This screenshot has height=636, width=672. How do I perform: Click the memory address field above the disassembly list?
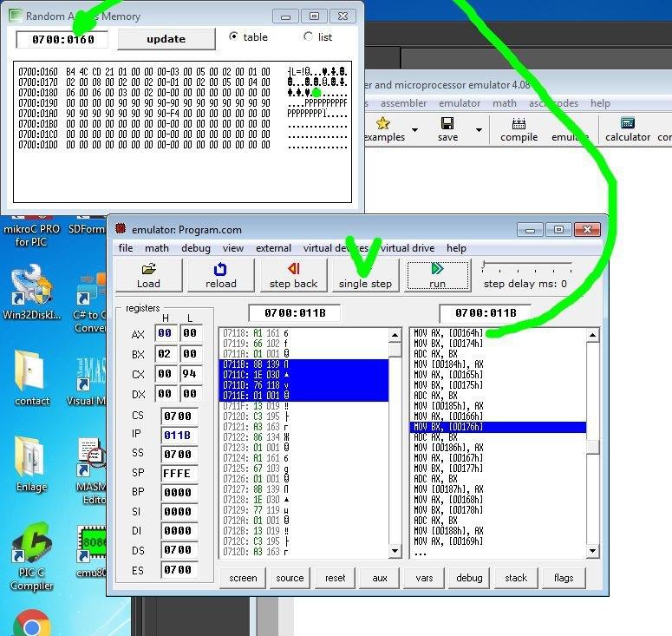tap(486, 313)
